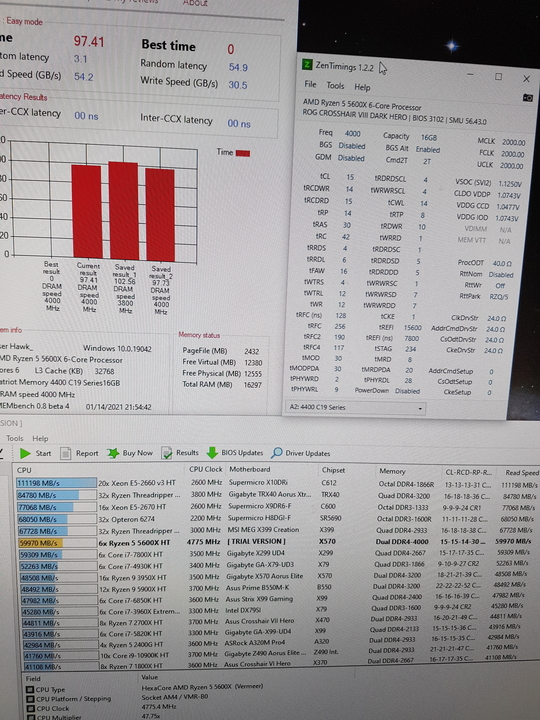Toggle the CPU Type checkbox
Viewport: 540px width, 720px height.
tap(30, 690)
